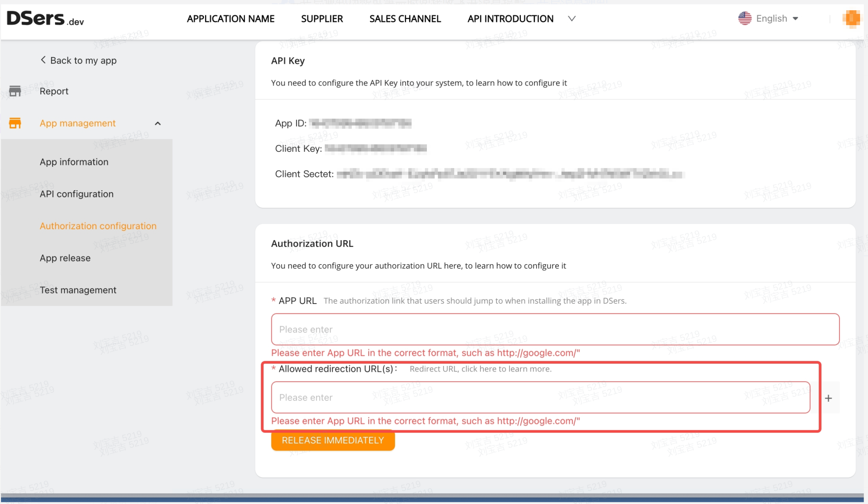The height and width of the screenshot is (504, 868).
Task: Select SALES CHANNEL in the top navigation
Action: point(405,19)
